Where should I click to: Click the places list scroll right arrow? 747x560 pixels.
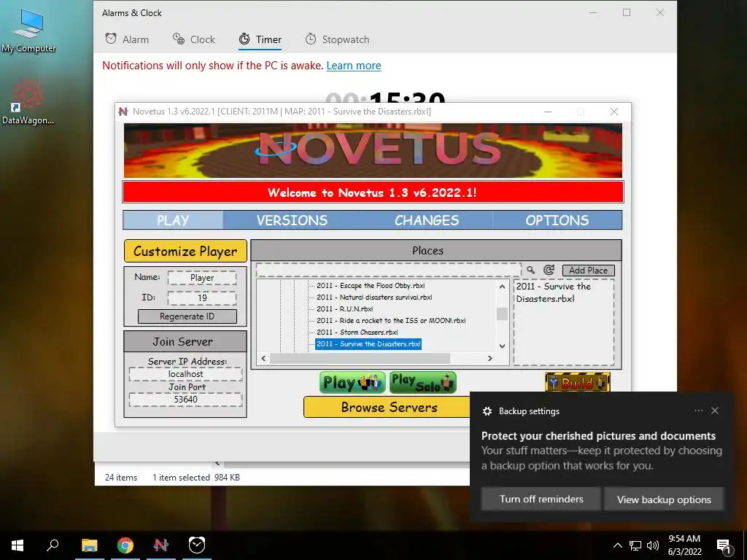489,358
